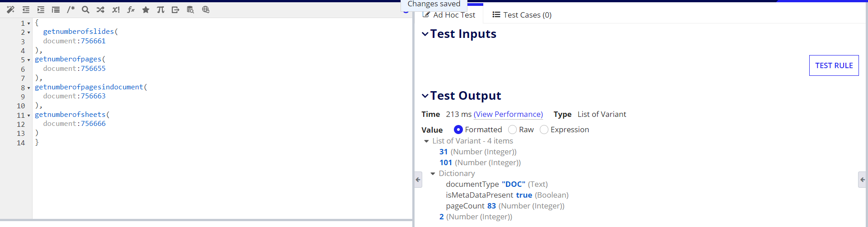Screen dimensions: 868x227
Task: Select the Expression radio button
Action: [544, 130]
